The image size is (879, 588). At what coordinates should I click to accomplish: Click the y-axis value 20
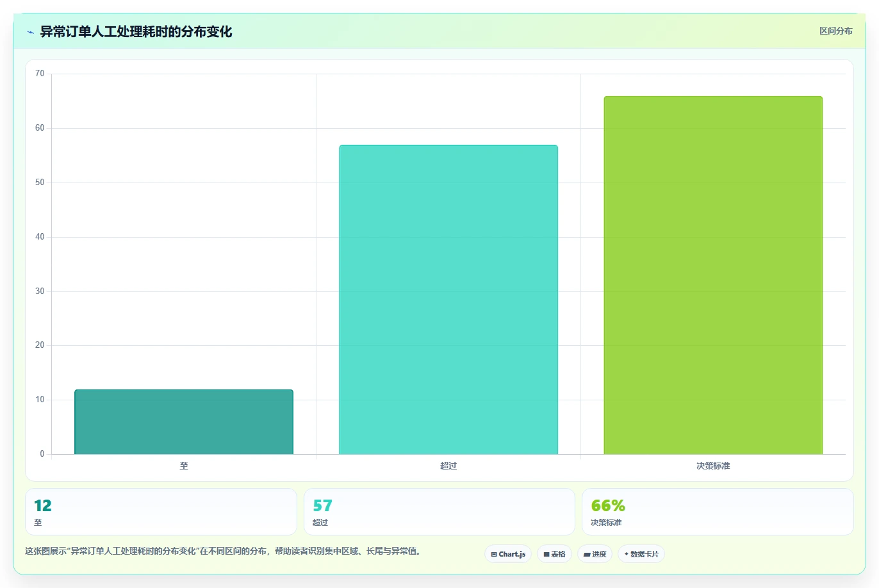(40, 345)
